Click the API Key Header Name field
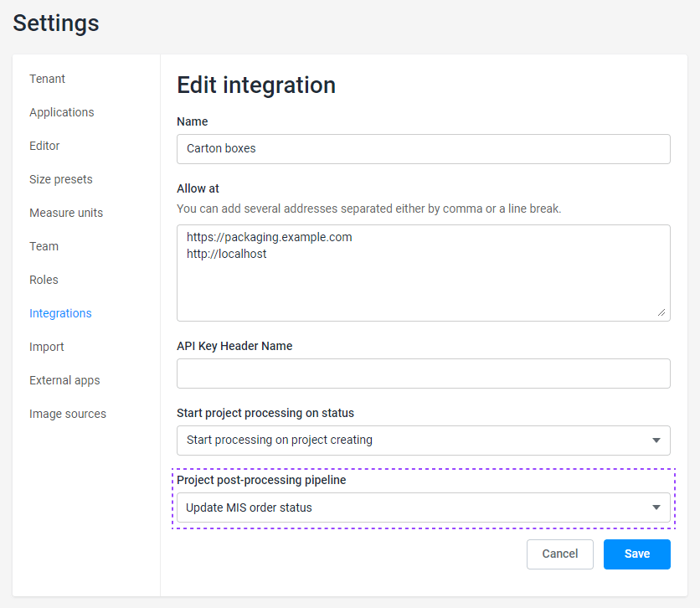700x608 pixels. (423, 374)
